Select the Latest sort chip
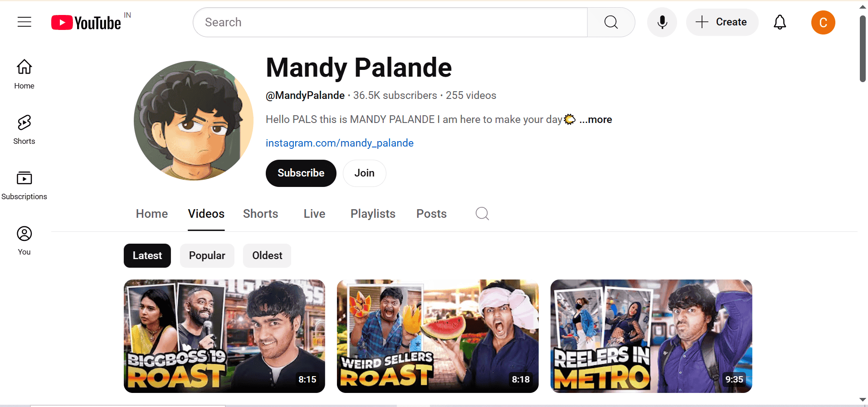Screen dimensions: 868x407 147,255
